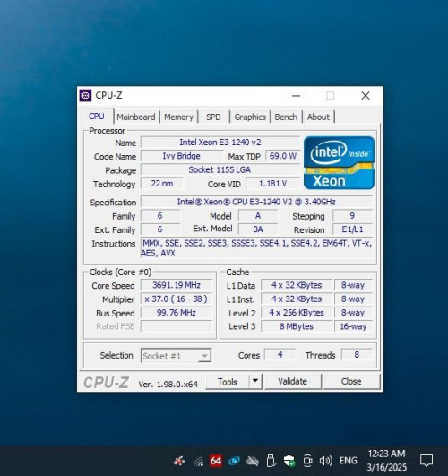Screen dimensions: 448x476
Task: Click the version text Ver. 1.98.0.x64
Action: point(168,384)
